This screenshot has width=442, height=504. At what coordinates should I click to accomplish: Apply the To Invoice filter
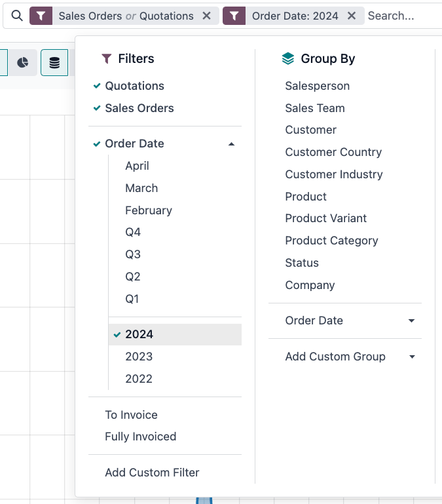131,415
